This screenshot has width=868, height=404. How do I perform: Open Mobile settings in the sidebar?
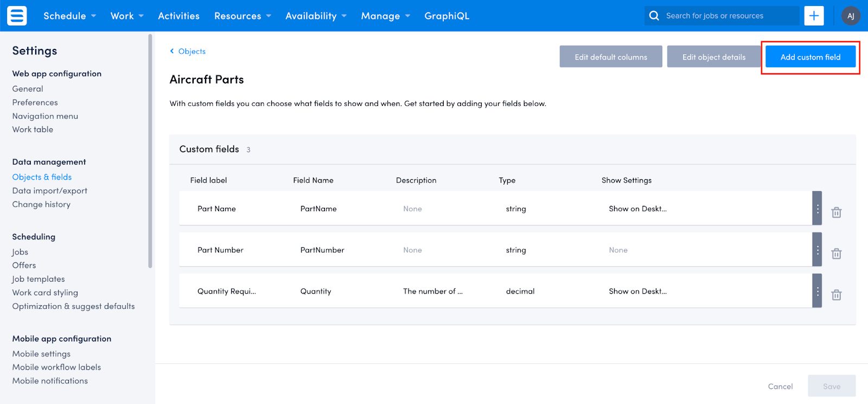pyautogui.click(x=41, y=353)
